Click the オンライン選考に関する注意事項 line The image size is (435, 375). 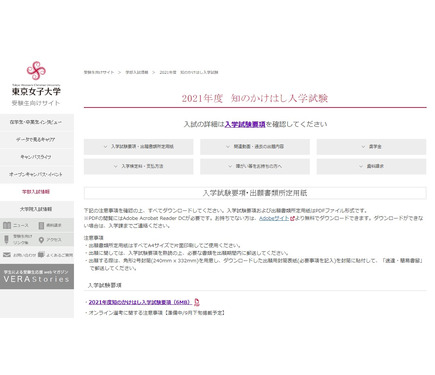[157, 313]
